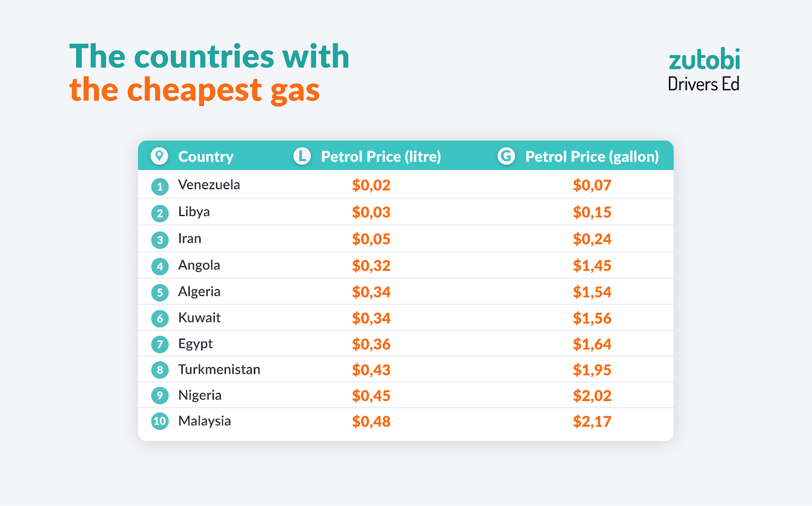Click the rank 3 badge beside Iran
Image resolution: width=812 pixels, height=506 pixels.
pyautogui.click(x=160, y=240)
